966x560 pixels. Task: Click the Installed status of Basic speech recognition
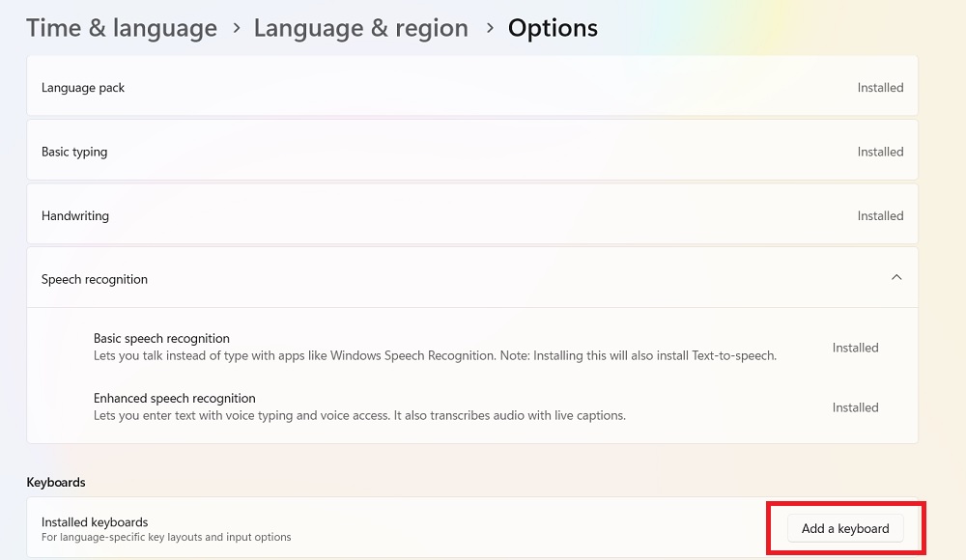[x=855, y=348]
